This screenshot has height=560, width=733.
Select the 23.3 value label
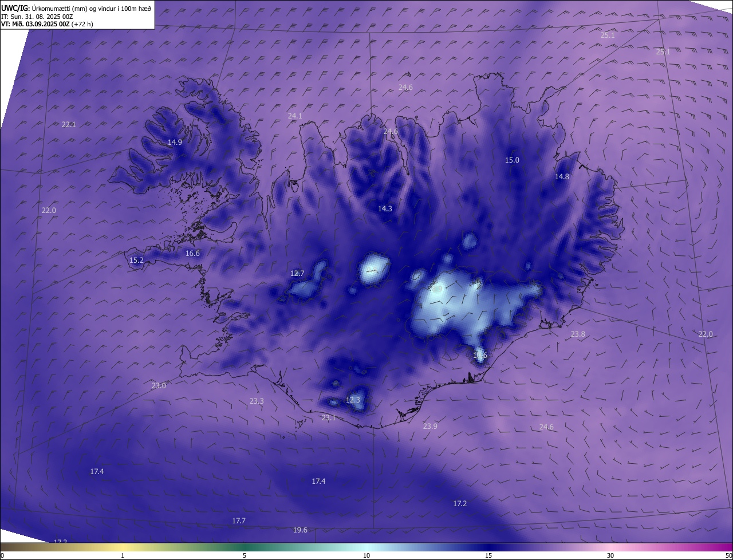[257, 401]
